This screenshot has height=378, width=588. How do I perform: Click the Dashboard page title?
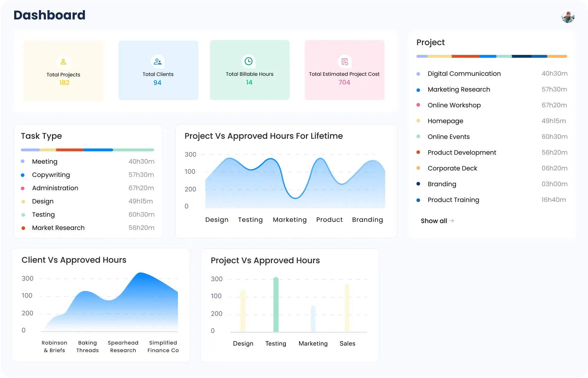(x=49, y=15)
